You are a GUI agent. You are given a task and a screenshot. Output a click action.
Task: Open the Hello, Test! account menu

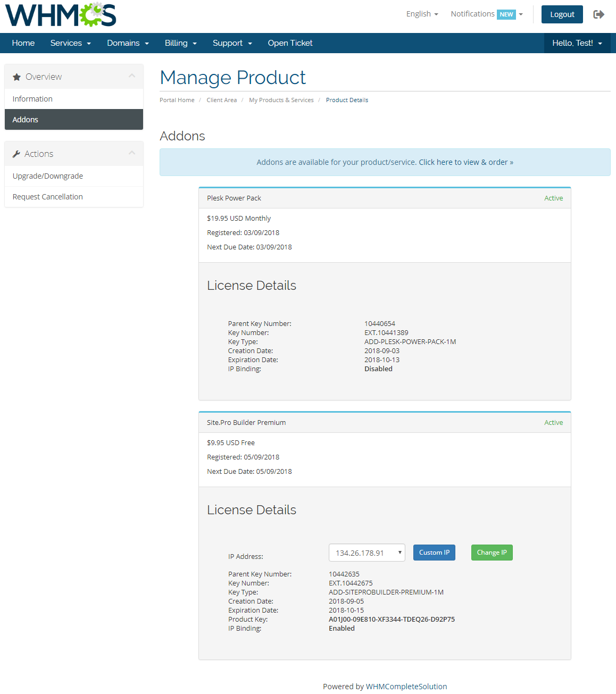[x=577, y=43]
